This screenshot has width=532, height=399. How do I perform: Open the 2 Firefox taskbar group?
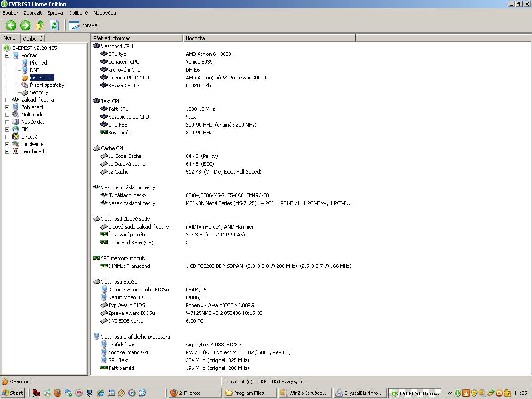195,393
